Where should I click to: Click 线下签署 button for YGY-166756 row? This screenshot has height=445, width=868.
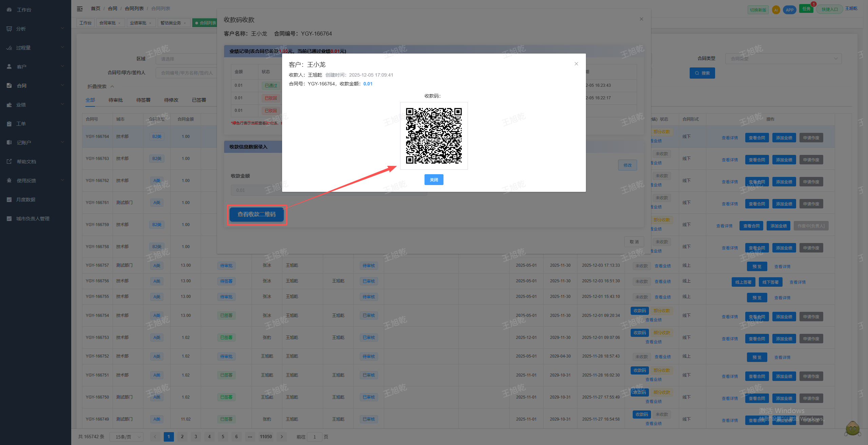pyautogui.click(x=770, y=282)
